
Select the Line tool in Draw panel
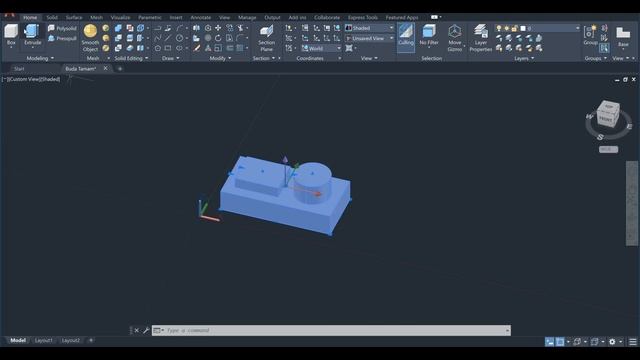coord(167,38)
